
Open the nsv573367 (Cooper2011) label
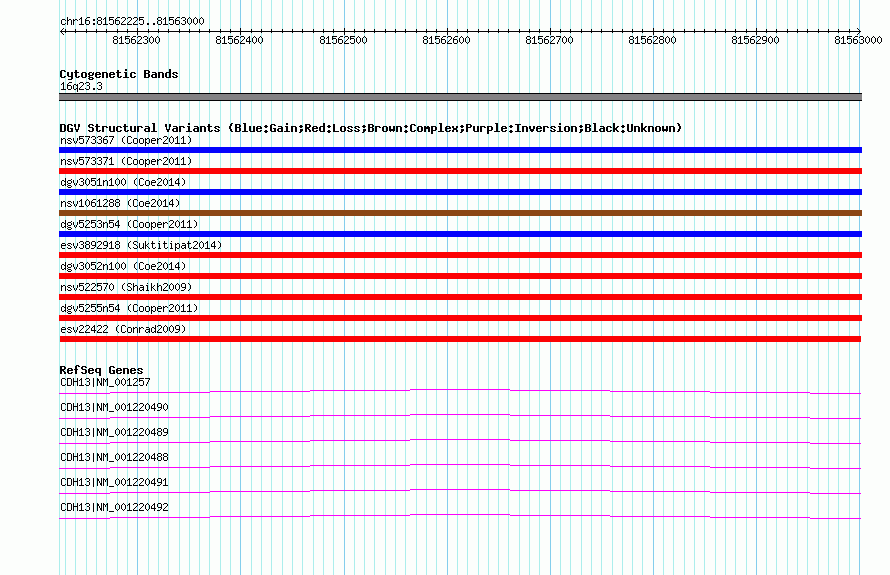coord(126,140)
